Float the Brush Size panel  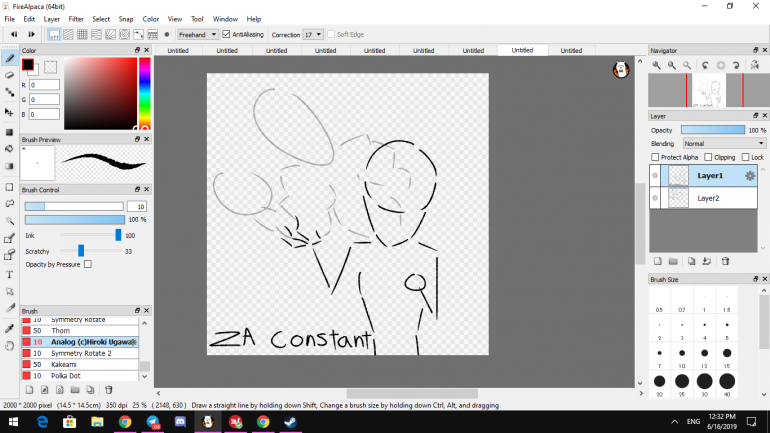point(756,279)
